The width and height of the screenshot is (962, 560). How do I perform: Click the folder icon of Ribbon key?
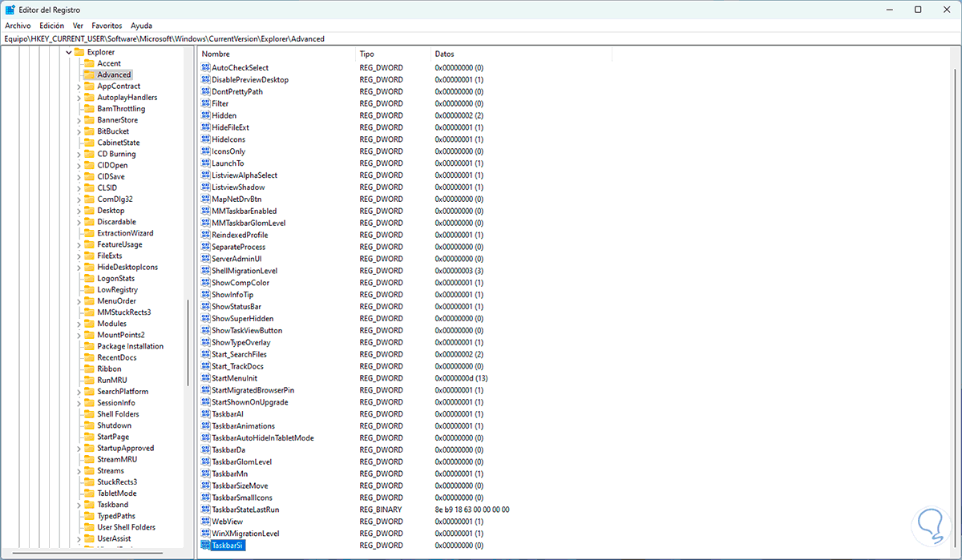point(89,369)
